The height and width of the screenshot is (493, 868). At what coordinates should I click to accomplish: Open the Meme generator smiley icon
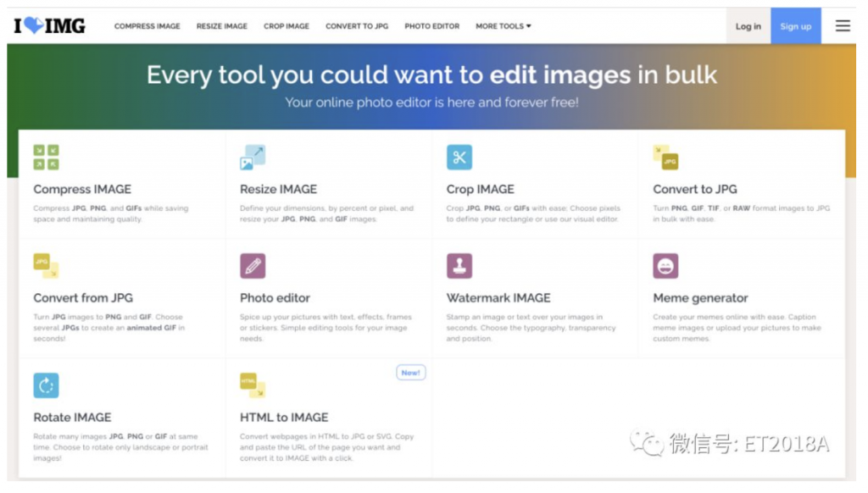[665, 266]
